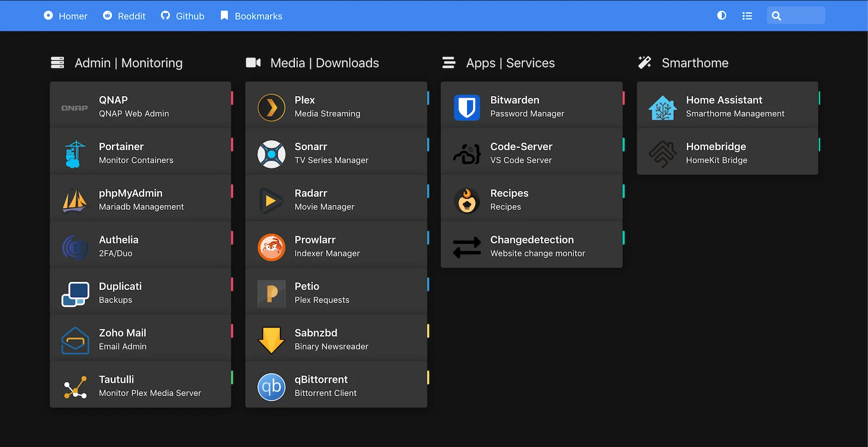This screenshot has width=868, height=447.
Task: Click the "Media | Downloads" heading
Action: point(324,63)
